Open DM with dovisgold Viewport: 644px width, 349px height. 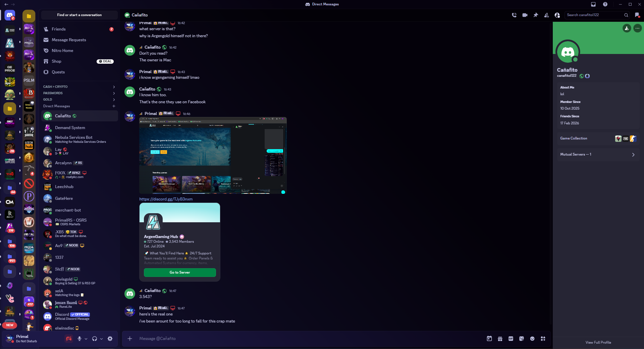pyautogui.click(x=79, y=281)
